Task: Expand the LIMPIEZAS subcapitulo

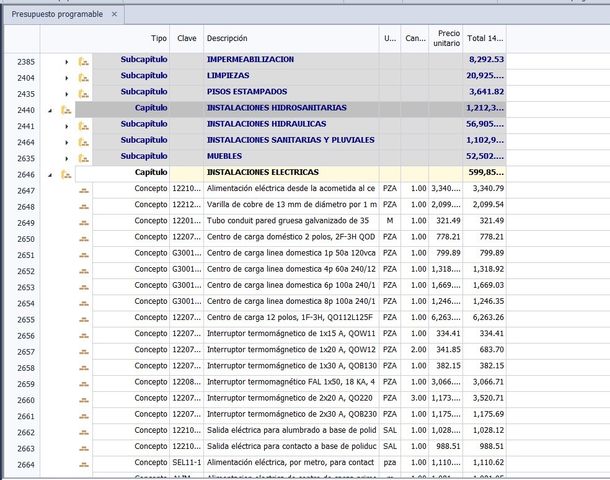Action: coord(67,78)
